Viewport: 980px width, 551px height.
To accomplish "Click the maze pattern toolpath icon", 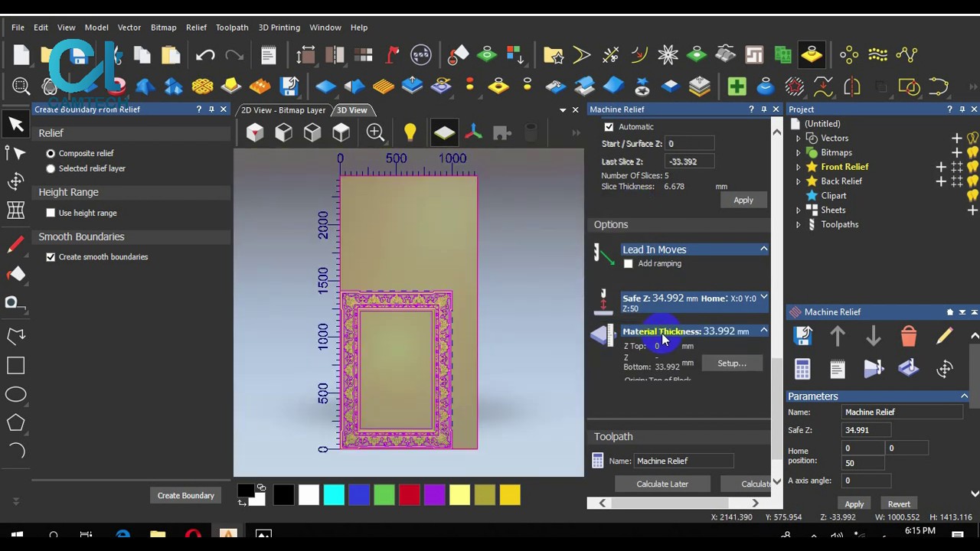I will click(754, 54).
